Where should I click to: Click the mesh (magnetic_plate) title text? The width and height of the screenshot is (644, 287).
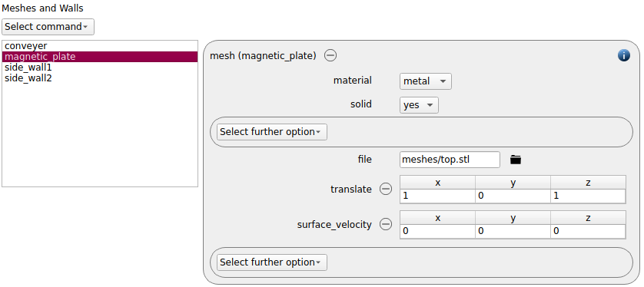pyautogui.click(x=264, y=56)
